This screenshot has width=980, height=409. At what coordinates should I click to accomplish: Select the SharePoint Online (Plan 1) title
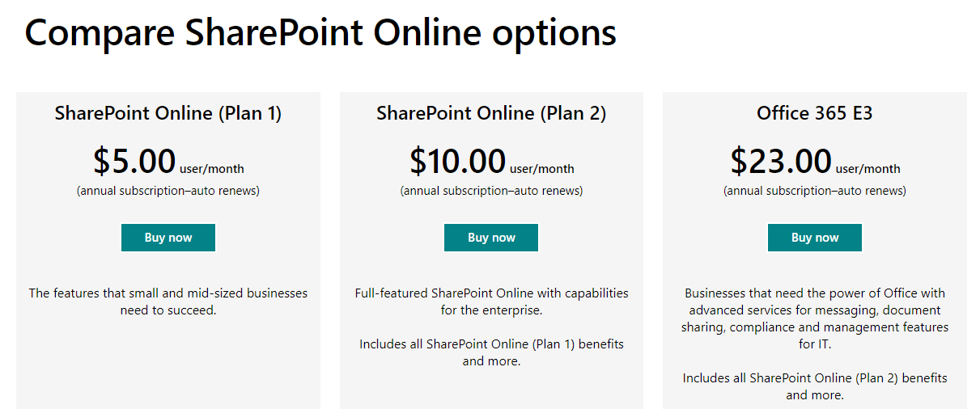click(168, 113)
